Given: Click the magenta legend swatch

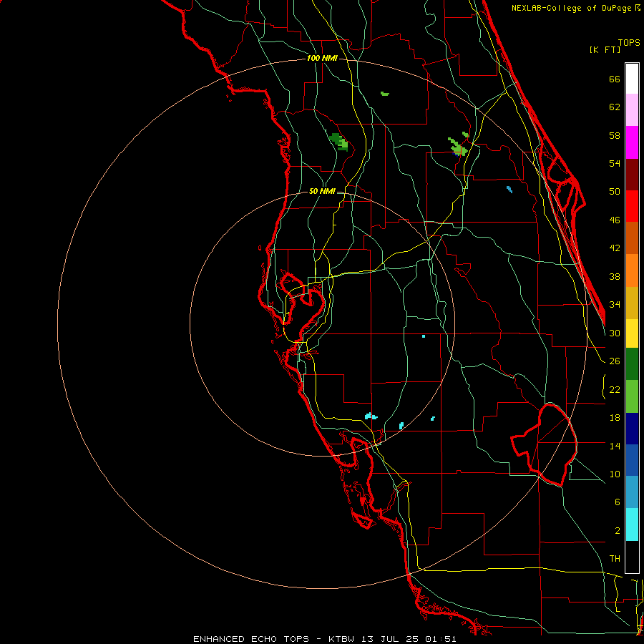Looking at the screenshot, I should tap(632, 142).
